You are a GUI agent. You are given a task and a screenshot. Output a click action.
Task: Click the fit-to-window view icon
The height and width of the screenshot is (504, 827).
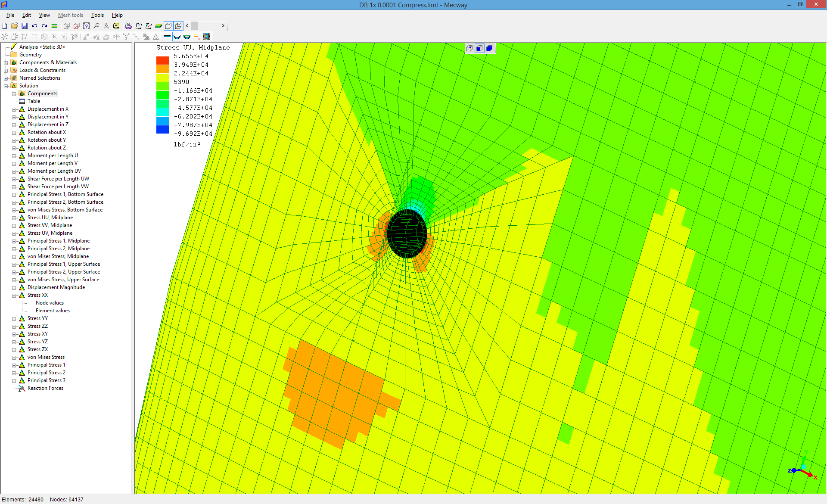[87, 26]
